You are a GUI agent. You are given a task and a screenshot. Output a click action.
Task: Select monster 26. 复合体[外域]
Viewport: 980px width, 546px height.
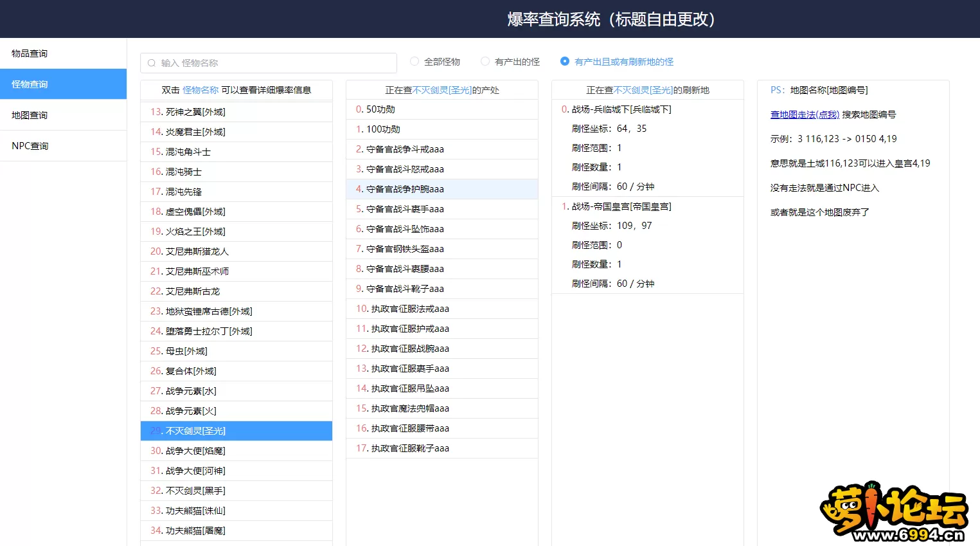coord(236,371)
